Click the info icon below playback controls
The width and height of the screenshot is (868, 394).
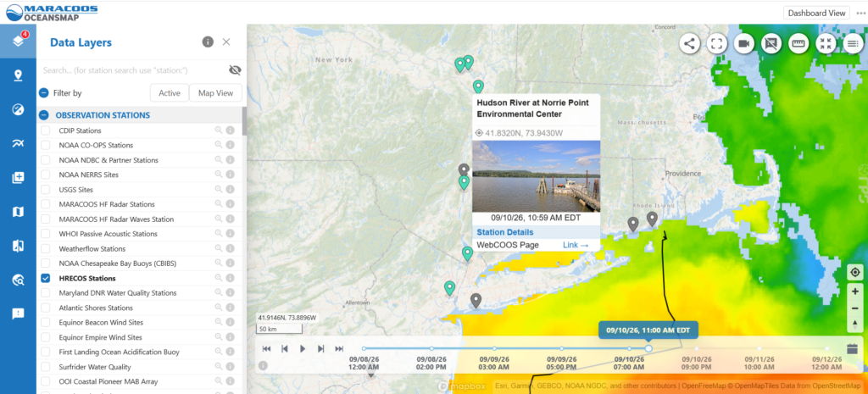point(263,365)
